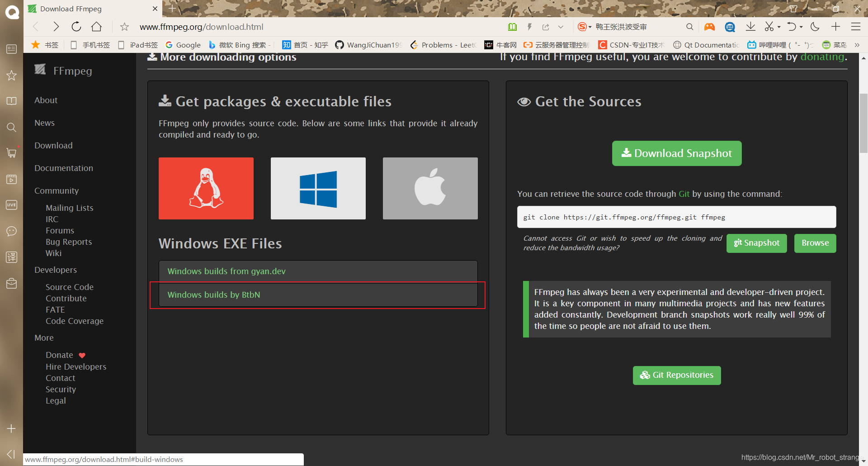The image size is (868, 466).
Task: Open the shopping cart sidebar icon
Action: point(11,153)
